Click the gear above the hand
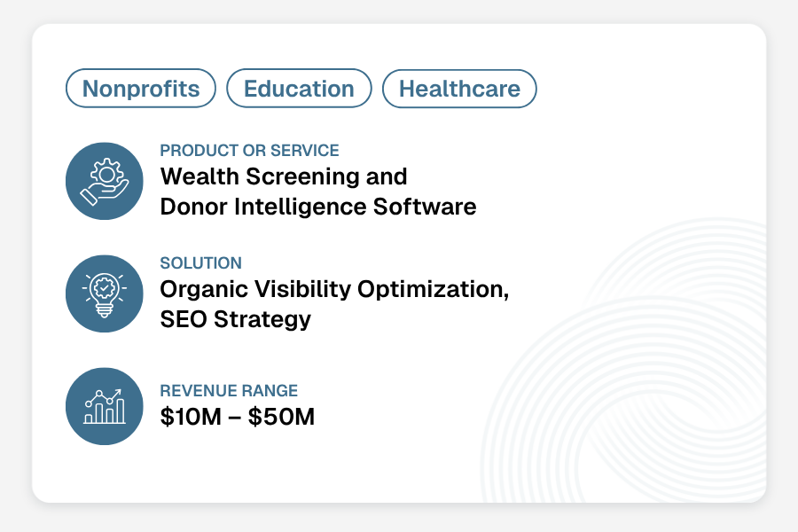This screenshot has width=798, height=532. tap(107, 174)
